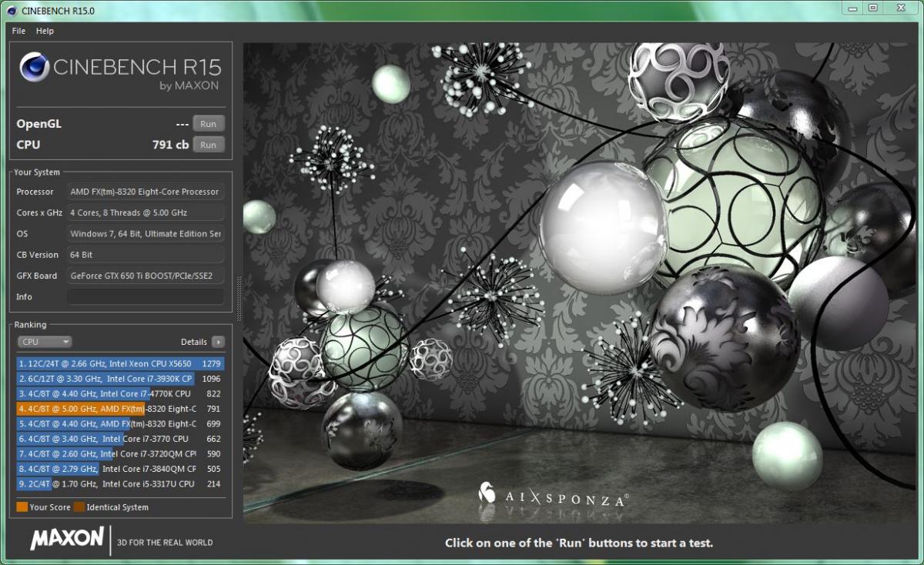Select the Core i7-4770K ranking row
The width and height of the screenshot is (924, 565).
[120, 393]
